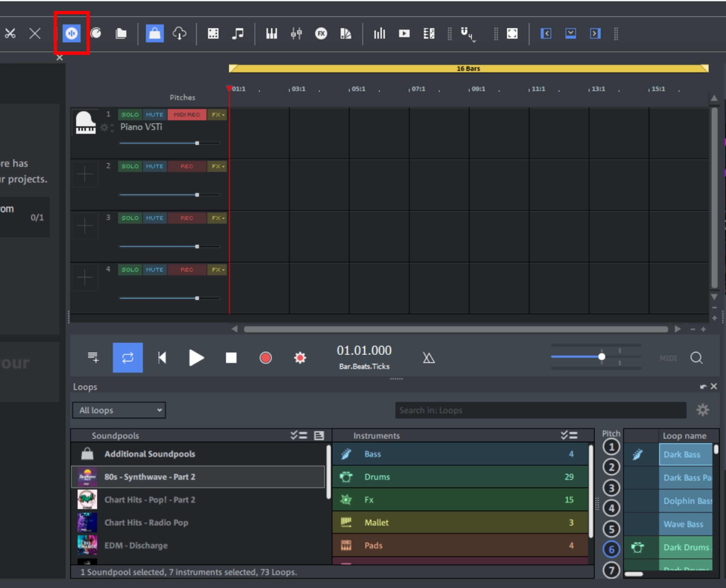Solo track 2
The height and width of the screenshot is (588, 726).
(x=130, y=166)
